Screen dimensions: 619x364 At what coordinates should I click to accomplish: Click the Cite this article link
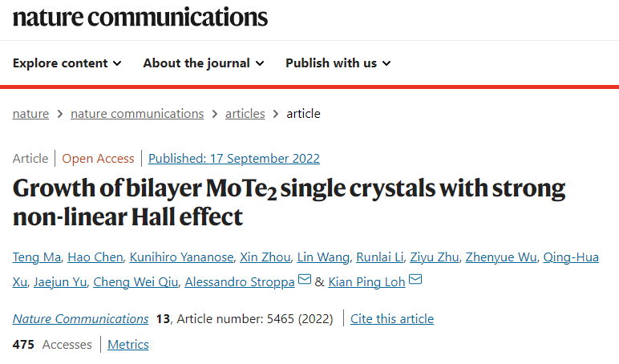point(392,318)
